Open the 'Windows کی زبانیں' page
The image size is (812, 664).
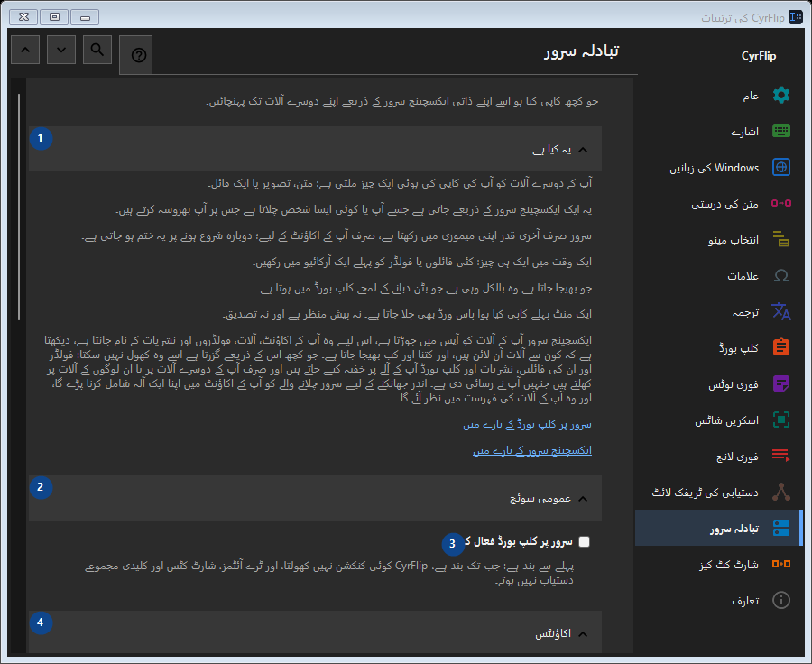718,168
